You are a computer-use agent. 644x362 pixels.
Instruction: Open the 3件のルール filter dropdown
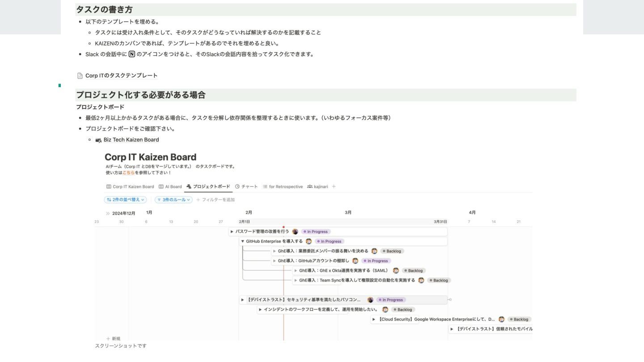pyautogui.click(x=174, y=200)
